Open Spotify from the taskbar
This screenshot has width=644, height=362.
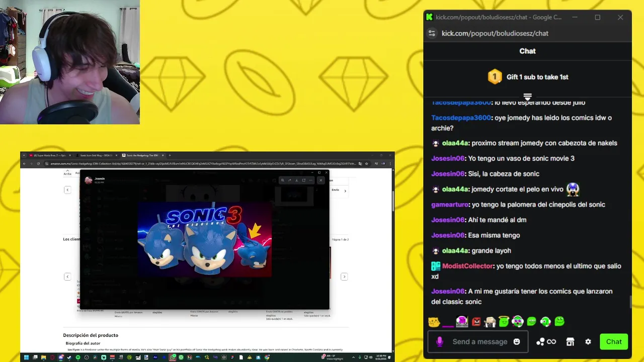click(x=78, y=357)
